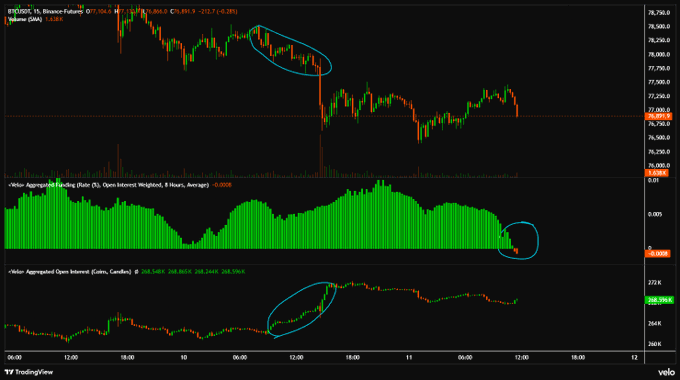The height and width of the screenshot is (380, 680).
Task: Click the ø symbol beside Open Interest values
Action: [x=136, y=272]
